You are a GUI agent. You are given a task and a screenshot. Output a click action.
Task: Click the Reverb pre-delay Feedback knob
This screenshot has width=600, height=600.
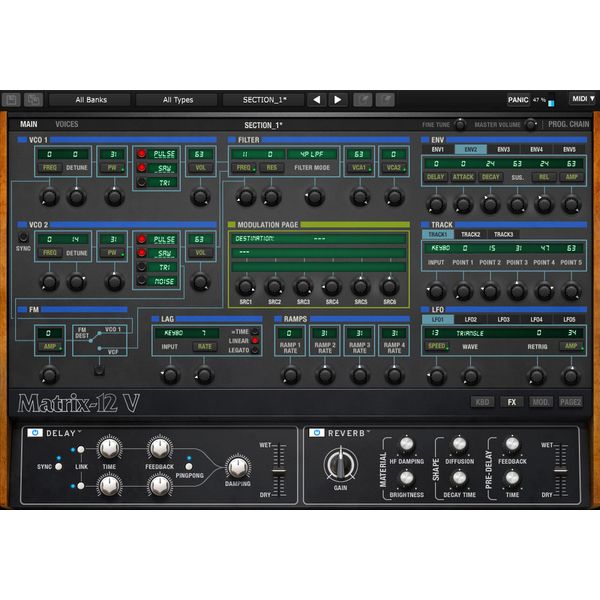click(x=512, y=444)
